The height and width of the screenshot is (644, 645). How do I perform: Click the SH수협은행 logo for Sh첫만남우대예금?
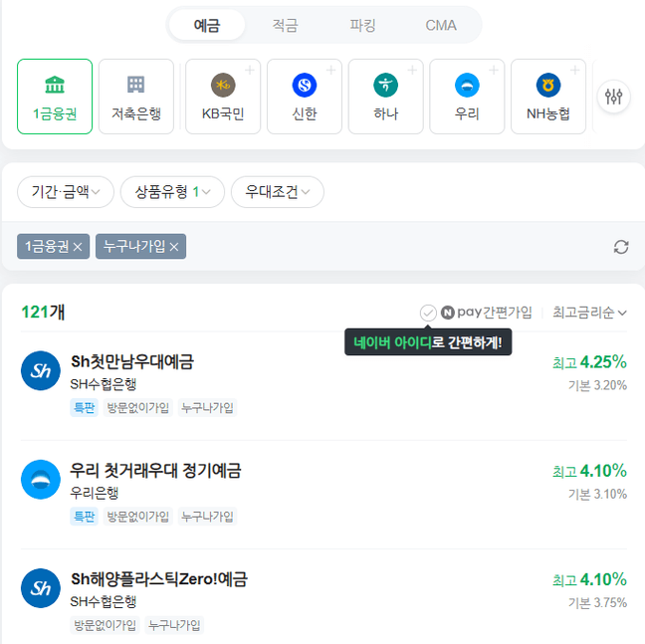pyautogui.click(x=41, y=370)
